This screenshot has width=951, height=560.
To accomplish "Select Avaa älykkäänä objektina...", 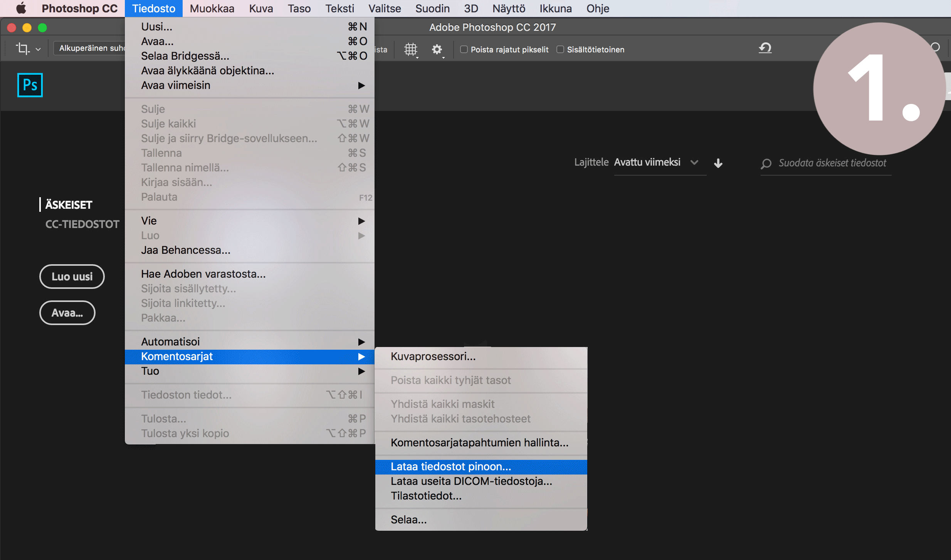I will (250, 70).
